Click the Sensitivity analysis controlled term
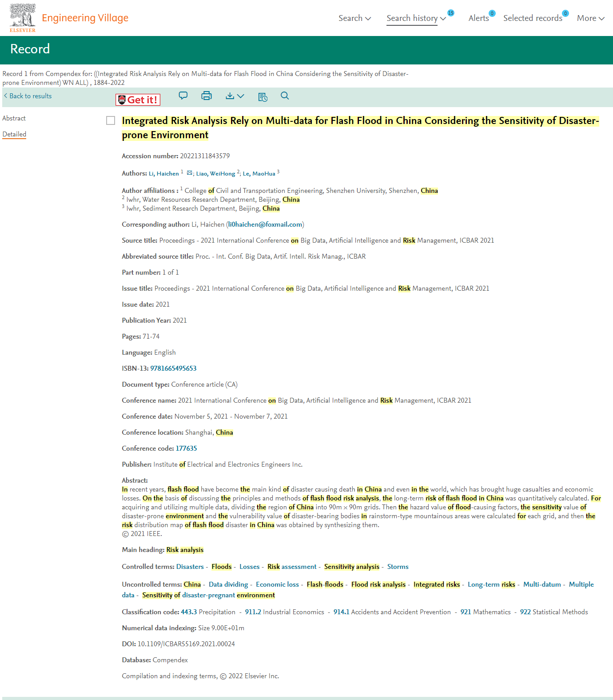Image resolution: width=613 pixels, height=700 pixels. click(x=351, y=567)
